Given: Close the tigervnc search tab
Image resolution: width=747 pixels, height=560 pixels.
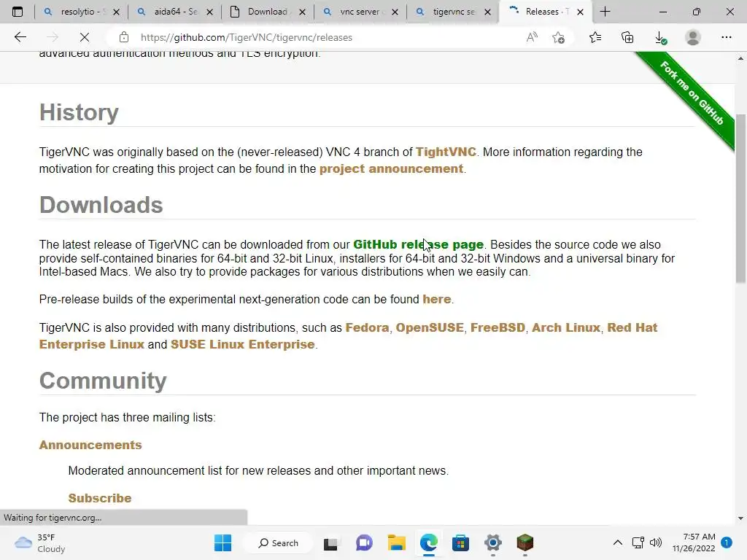Looking at the screenshot, I should (x=487, y=12).
